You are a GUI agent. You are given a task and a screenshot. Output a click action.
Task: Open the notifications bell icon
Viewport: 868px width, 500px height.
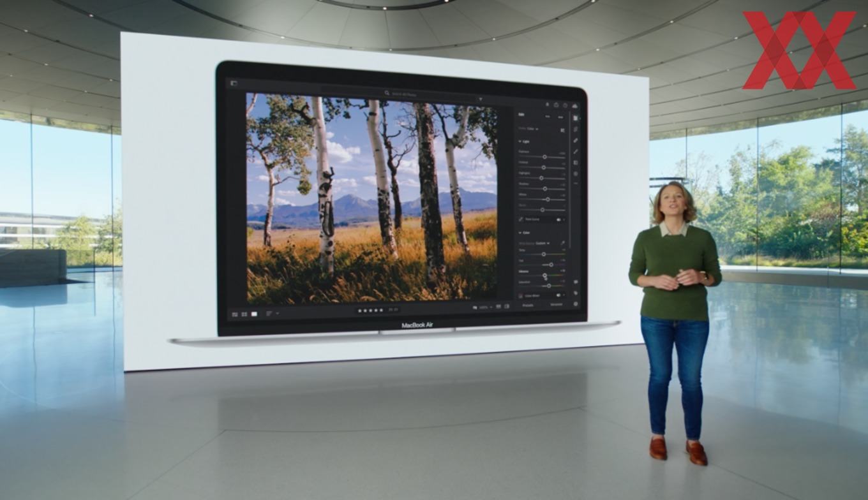548,105
